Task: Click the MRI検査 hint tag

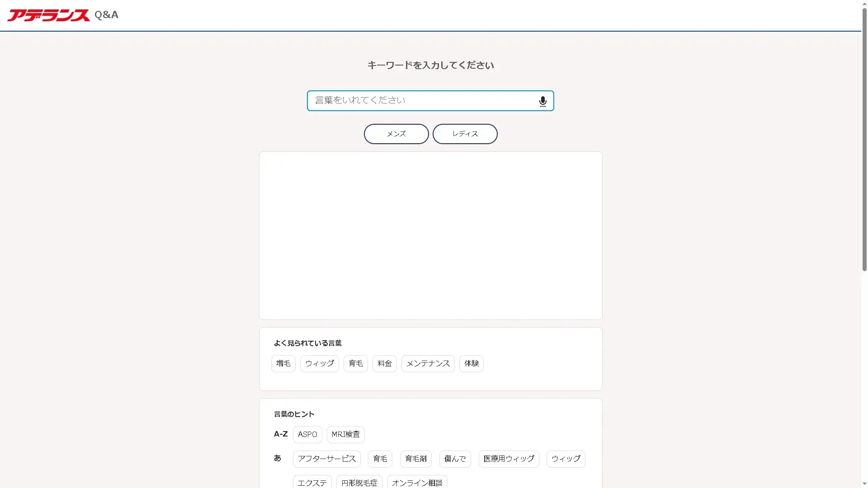Action: coord(345,434)
